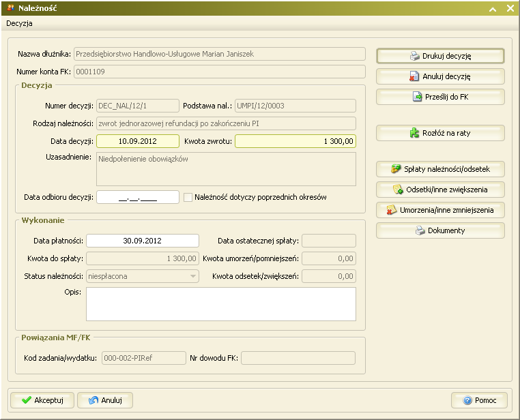Click the blue undo arrow icon on Anuluj
Viewport: 520px width, 420px height.
pos(93,400)
